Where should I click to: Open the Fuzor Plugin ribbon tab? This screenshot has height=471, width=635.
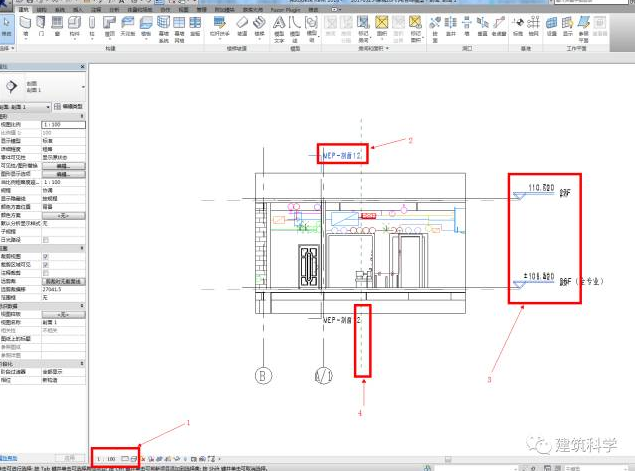285,9
